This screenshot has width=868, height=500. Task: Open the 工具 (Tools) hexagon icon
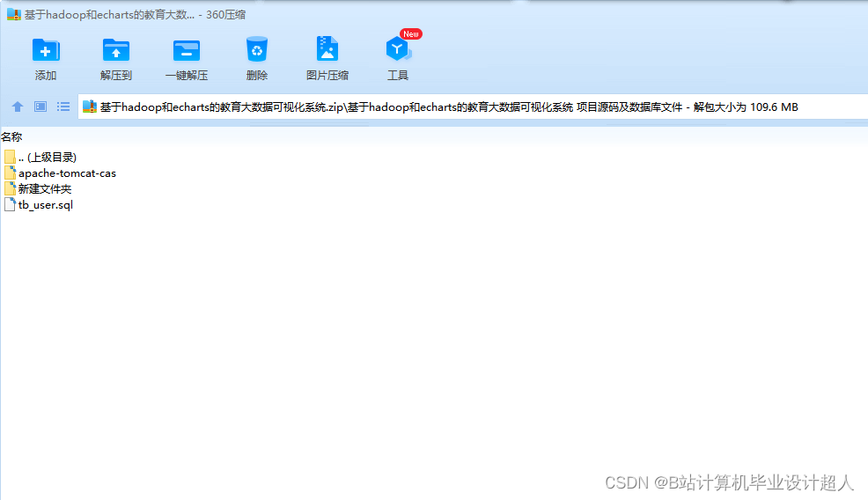[398, 49]
